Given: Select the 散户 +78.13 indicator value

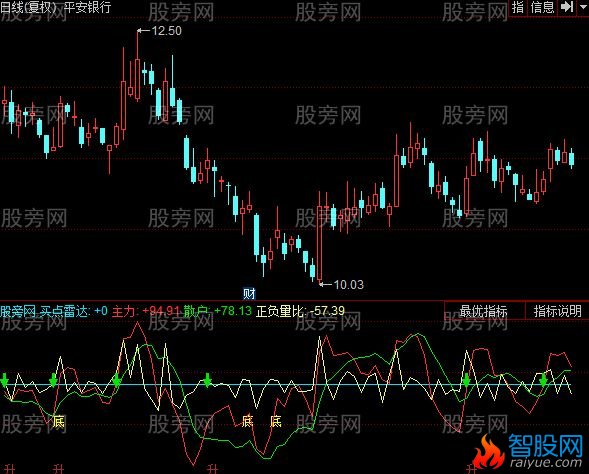Looking at the screenshot, I should pos(218,311).
